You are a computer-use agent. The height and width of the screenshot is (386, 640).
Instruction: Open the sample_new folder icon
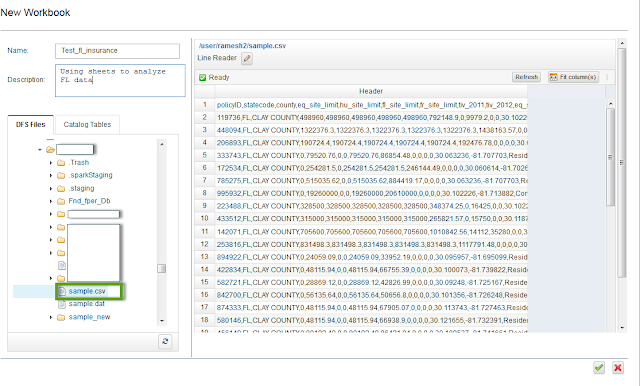pyautogui.click(x=61, y=317)
